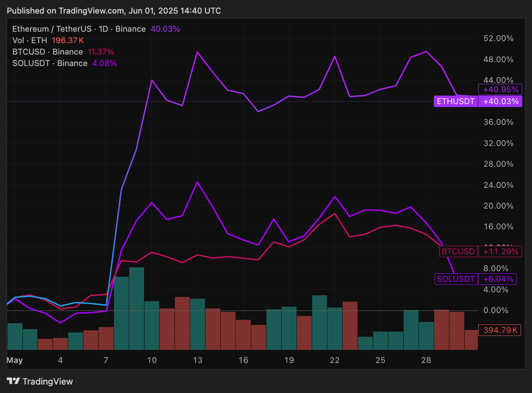The width and height of the screenshot is (532, 393).
Task: Click the ETHUSDT price-axis label tag
Action: pos(456,102)
